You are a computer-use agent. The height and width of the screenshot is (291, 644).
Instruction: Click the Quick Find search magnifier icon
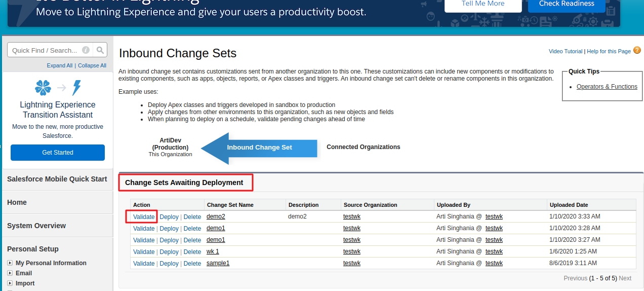click(100, 50)
